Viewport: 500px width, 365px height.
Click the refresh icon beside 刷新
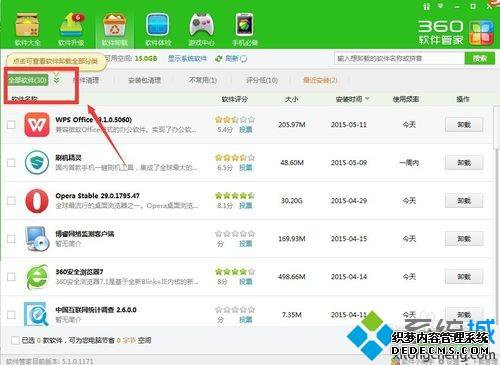pos(219,59)
